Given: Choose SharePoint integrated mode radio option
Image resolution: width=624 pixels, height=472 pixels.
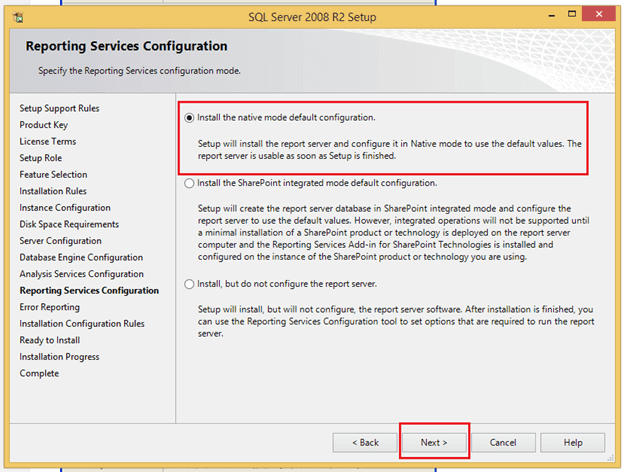Looking at the screenshot, I should coord(190,183).
